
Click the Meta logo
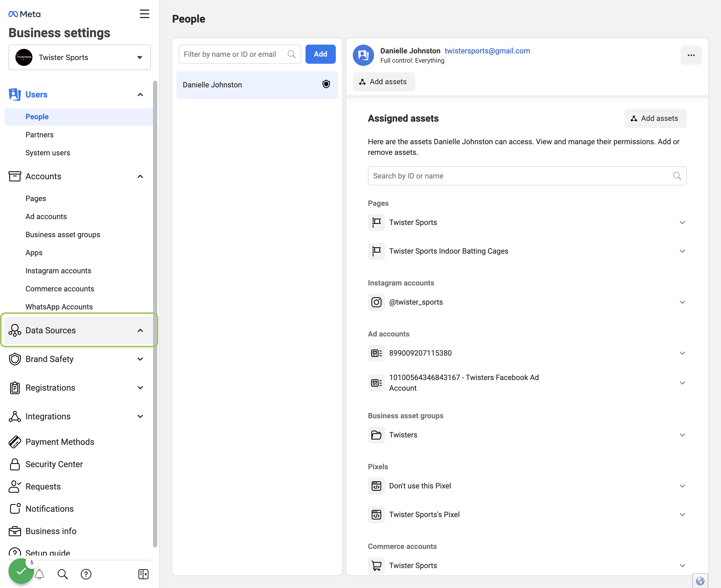(x=24, y=14)
